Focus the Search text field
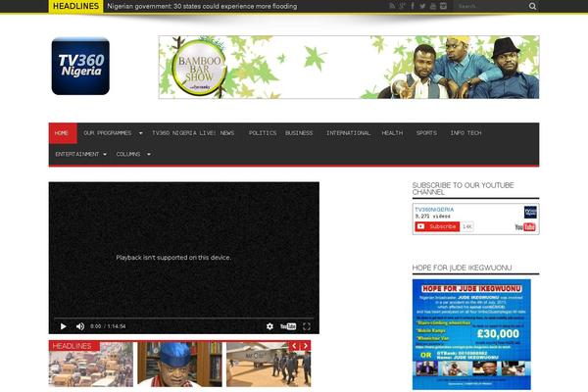The width and height of the screenshot is (588, 392). pos(491,6)
